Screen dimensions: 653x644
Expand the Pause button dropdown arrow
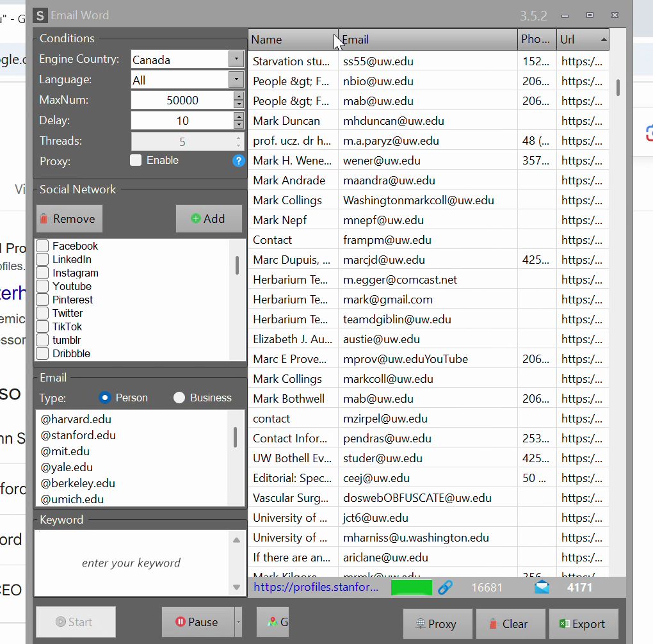click(238, 622)
